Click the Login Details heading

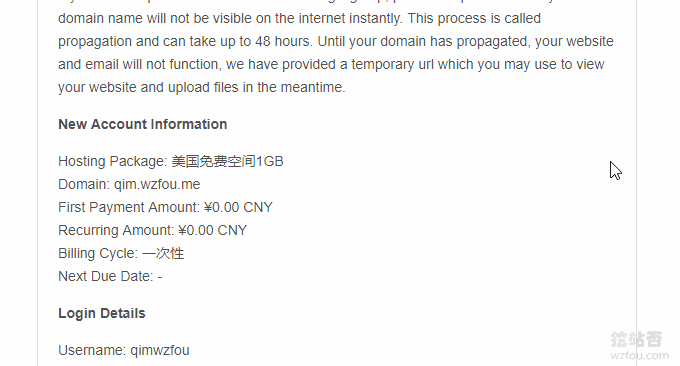pos(102,314)
